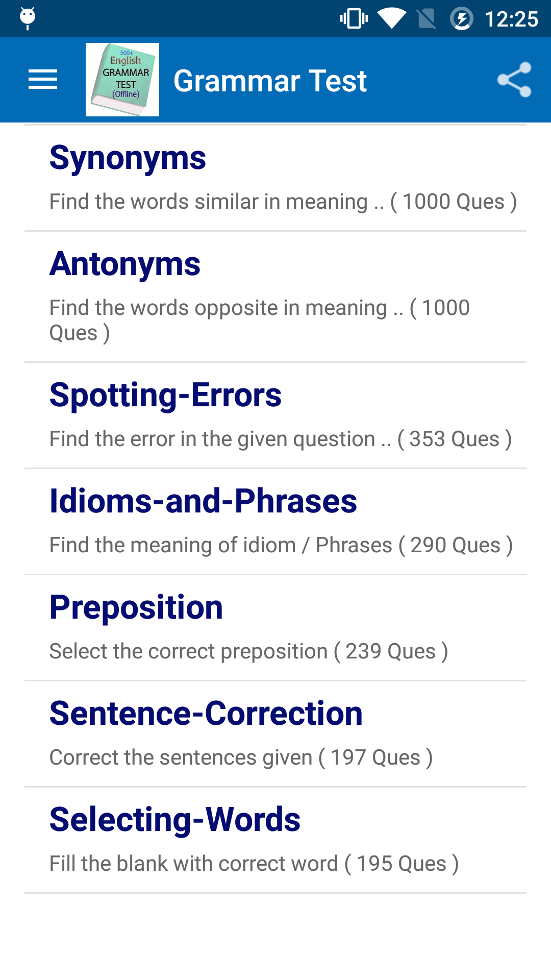Start the Preposition test
Screen dimensions: 551x980
pyautogui.click(x=136, y=607)
